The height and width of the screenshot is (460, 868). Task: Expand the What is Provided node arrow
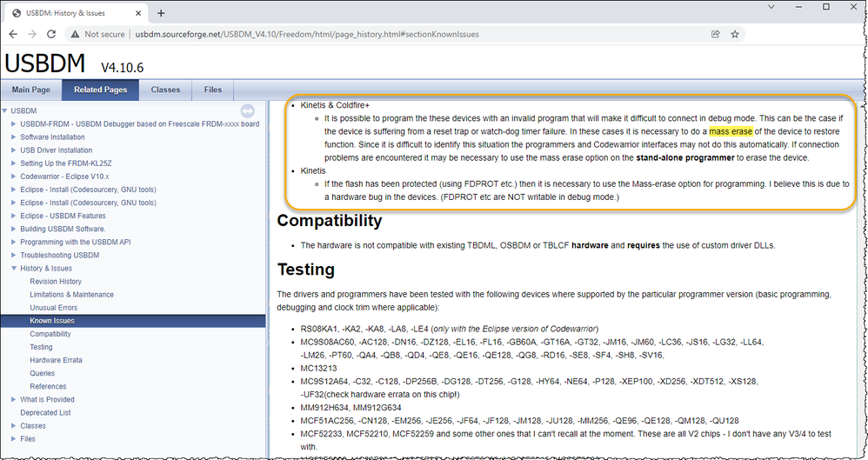point(14,400)
